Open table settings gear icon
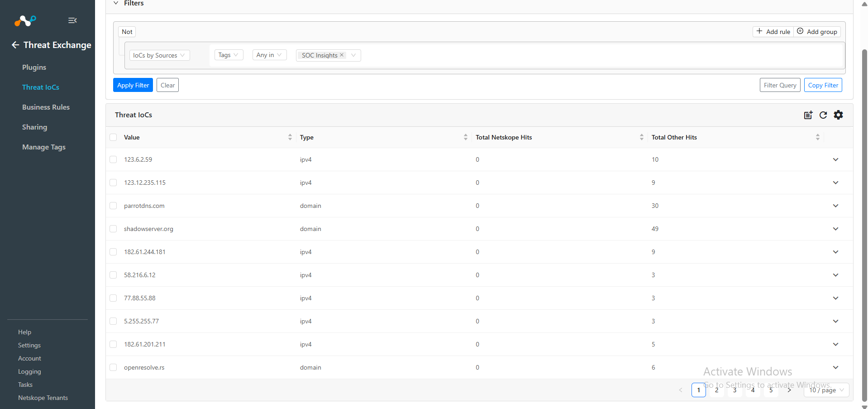The width and height of the screenshot is (868, 409). pos(839,115)
